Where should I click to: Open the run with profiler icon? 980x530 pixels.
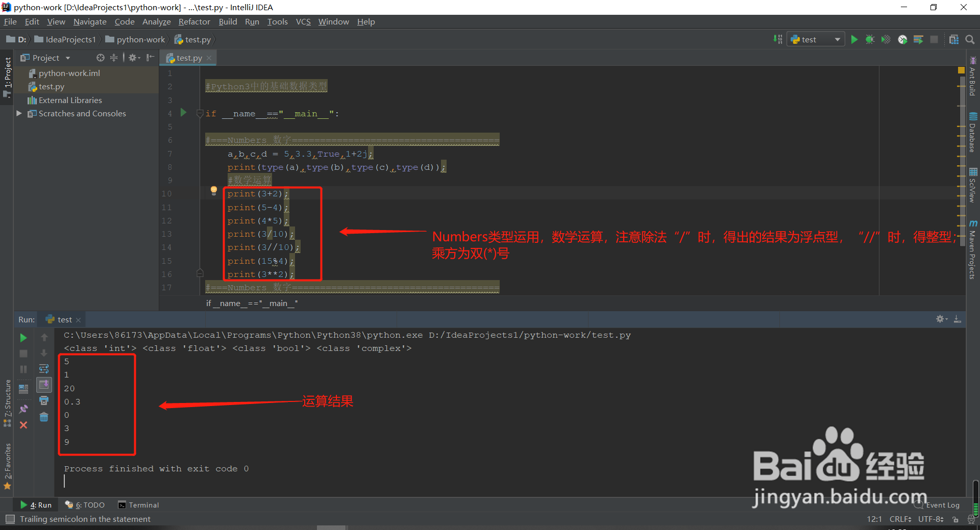click(902, 39)
